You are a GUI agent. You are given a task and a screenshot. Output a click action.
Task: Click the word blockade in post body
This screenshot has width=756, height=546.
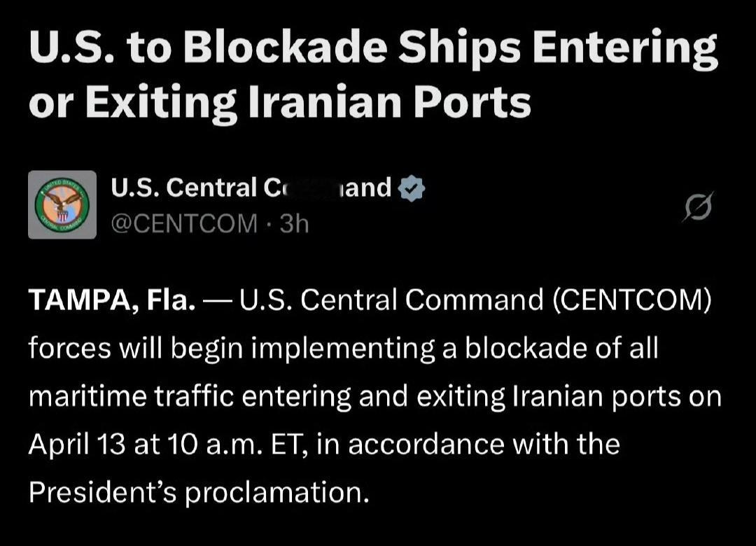coord(525,348)
